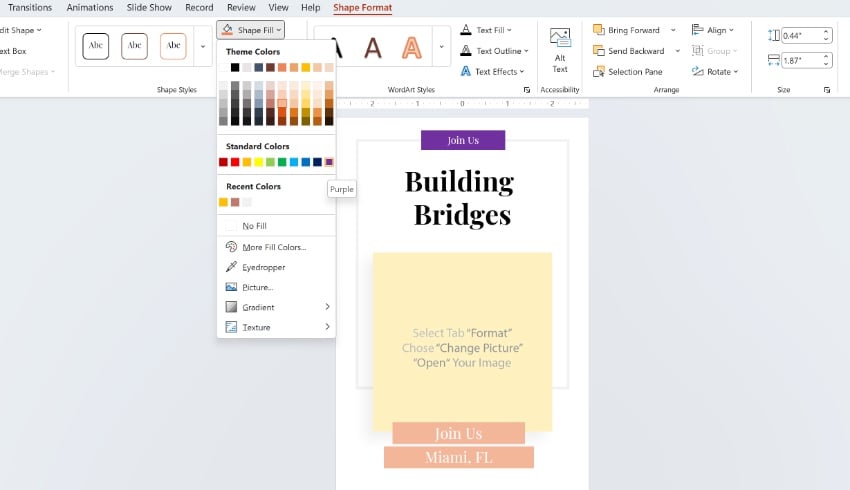This screenshot has height=490, width=850.
Task: Open the Slide Show tab
Action: click(149, 7)
